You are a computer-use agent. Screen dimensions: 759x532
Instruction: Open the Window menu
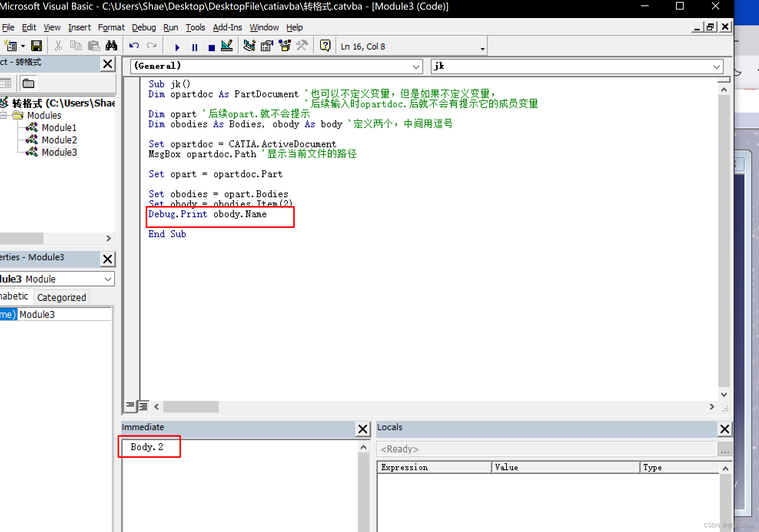264,27
